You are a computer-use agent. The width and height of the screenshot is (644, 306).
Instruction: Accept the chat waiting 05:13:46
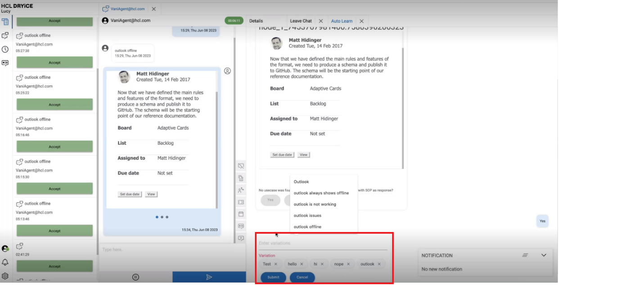point(54,231)
